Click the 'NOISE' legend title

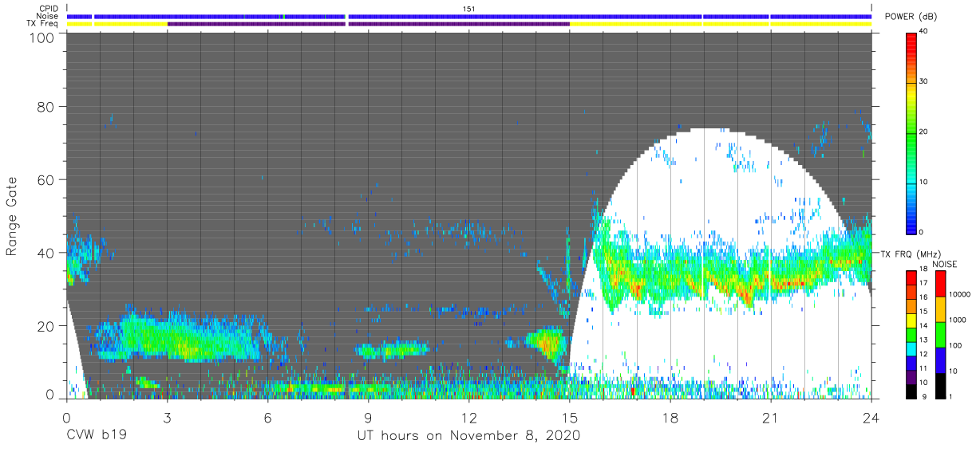pos(945,264)
